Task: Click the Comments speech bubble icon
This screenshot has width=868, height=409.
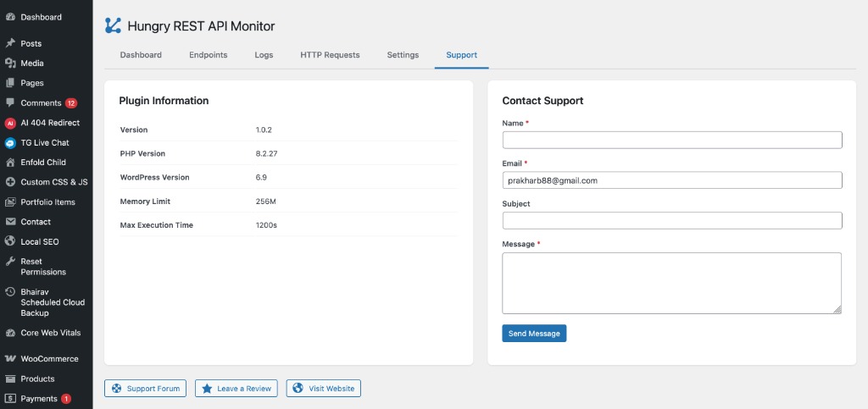Action: (x=10, y=103)
